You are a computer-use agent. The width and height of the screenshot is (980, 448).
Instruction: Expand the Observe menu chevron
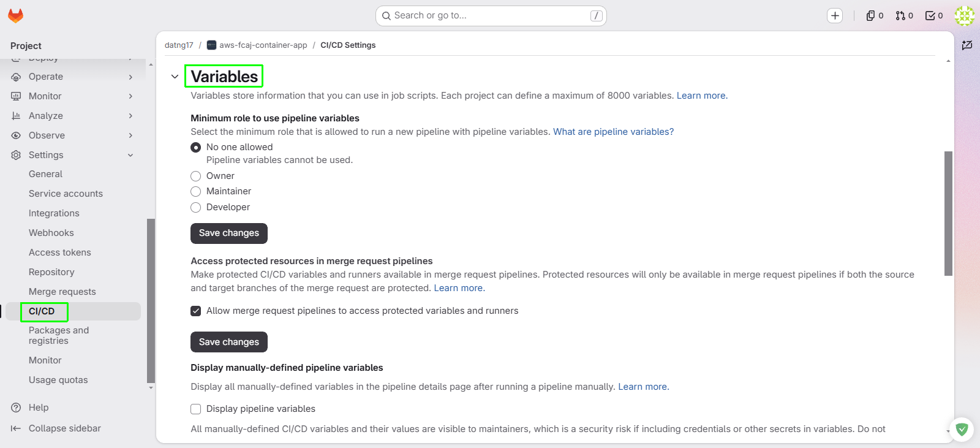130,135
